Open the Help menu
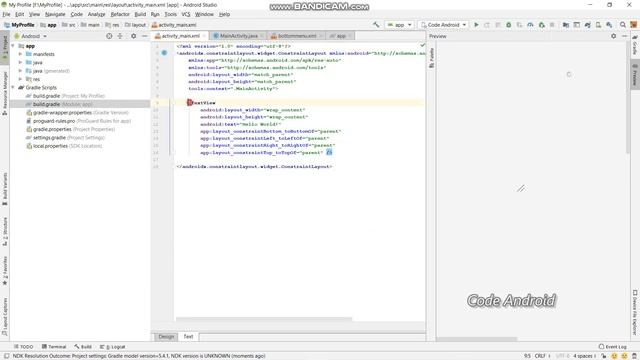The width and height of the screenshot is (640, 360). (224, 14)
